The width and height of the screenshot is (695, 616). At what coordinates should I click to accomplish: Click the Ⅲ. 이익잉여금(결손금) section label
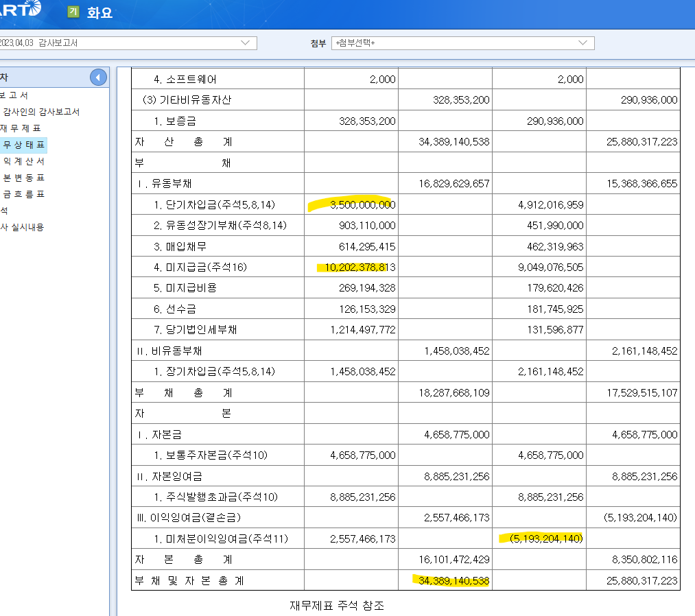pyautogui.click(x=189, y=518)
